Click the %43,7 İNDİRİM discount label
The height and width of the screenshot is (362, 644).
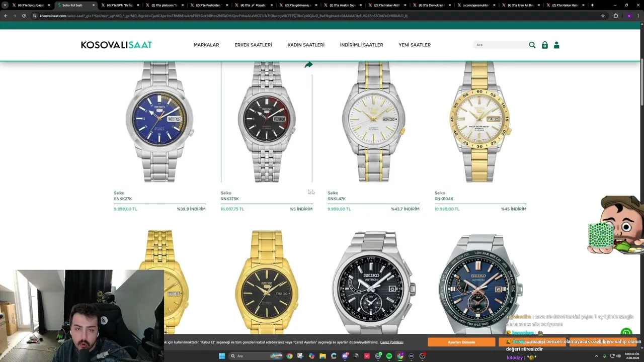[405, 209]
